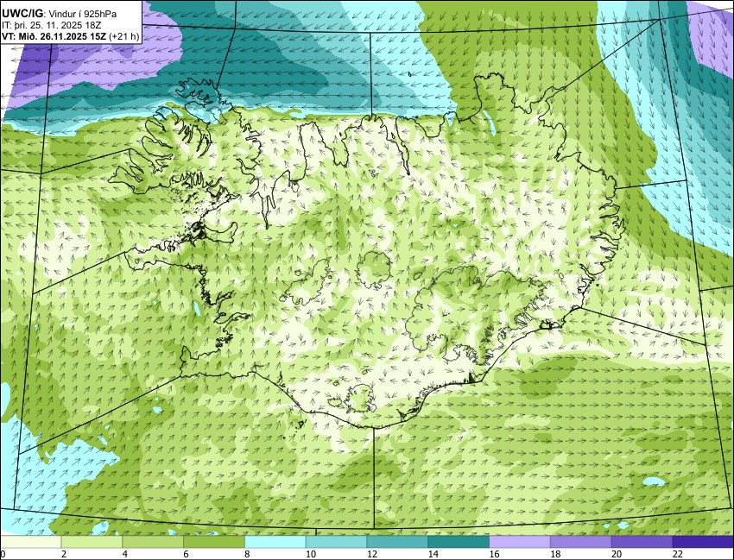This screenshot has width=734, height=560.
Task: Click the 12–14 m/s teal legend swatch
Action: (x=397, y=542)
